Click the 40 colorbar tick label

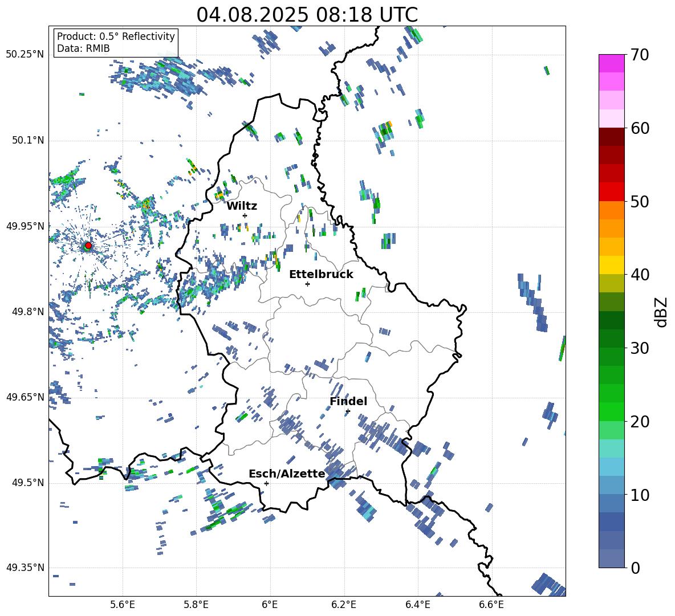[640, 275]
